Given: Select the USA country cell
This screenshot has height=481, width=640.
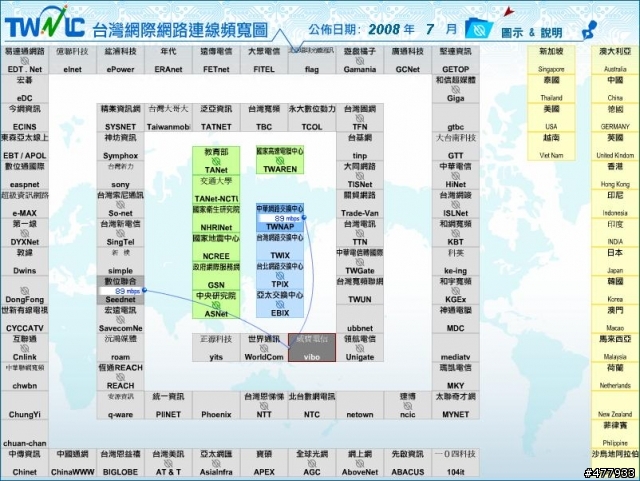Looking at the screenshot, I should pos(551,117).
